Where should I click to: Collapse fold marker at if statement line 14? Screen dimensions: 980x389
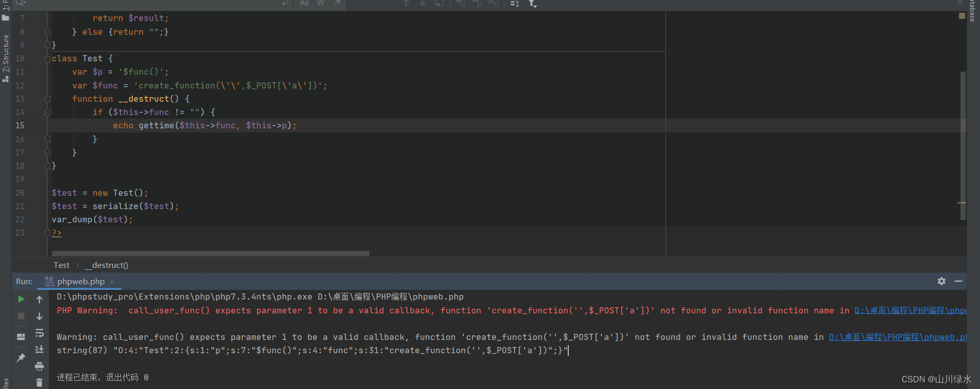click(47, 112)
